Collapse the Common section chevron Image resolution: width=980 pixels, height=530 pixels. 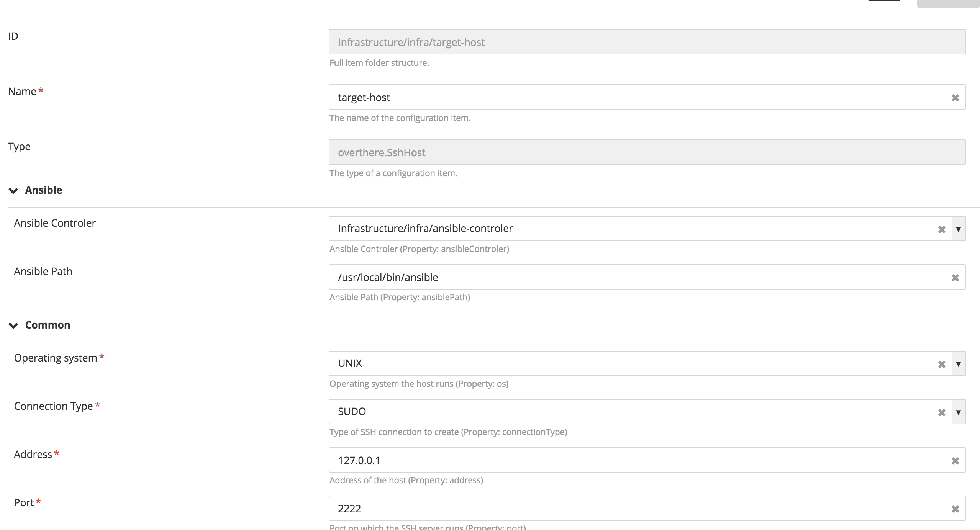pyautogui.click(x=13, y=326)
